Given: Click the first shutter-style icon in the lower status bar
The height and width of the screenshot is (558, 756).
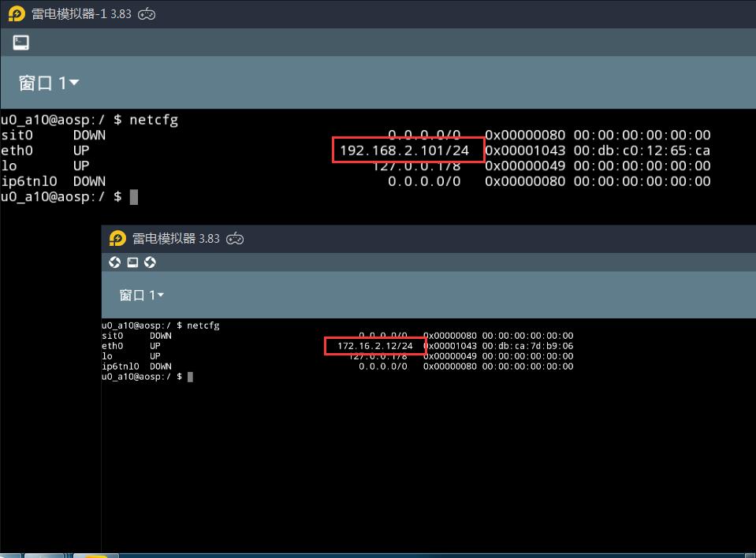Looking at the screenshot, I should pos(114,262).
